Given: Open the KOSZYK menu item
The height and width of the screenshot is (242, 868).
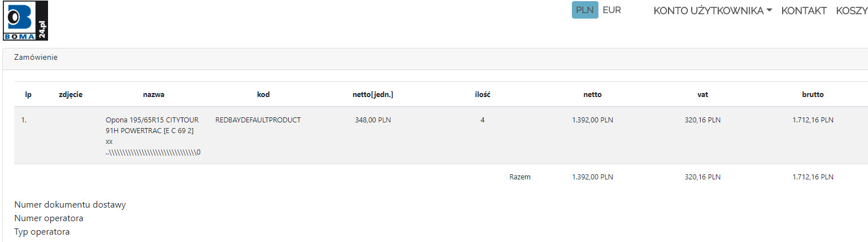Looking at the screenshot, I should pos(851,11).
